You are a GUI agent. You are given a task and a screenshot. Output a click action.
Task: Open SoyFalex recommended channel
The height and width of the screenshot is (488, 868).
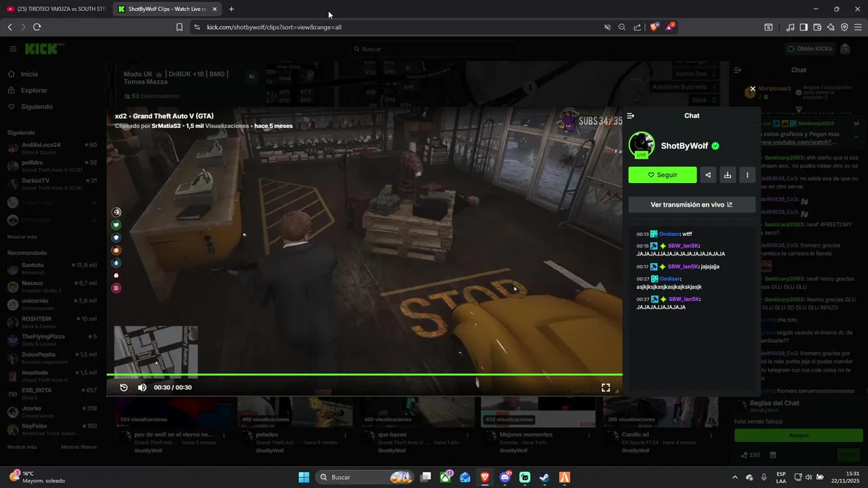click(52, 429)
